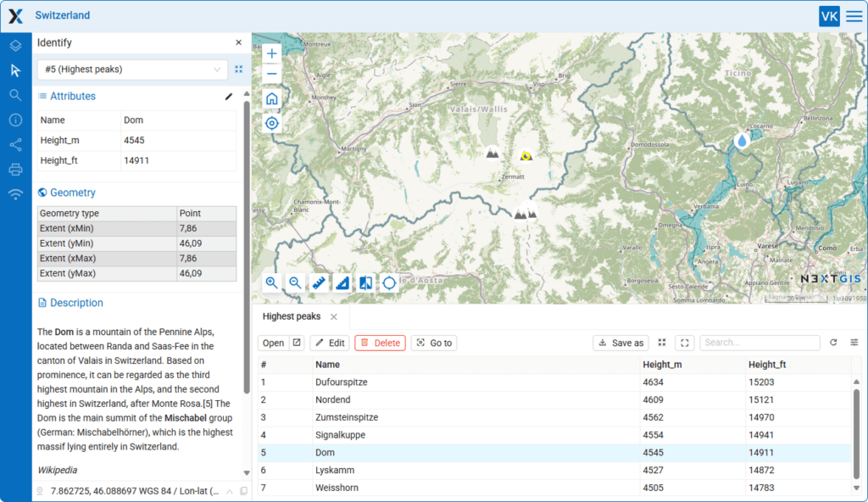868x502 pixels.
Task: Switch to the Highest peaks tab
Action: 292,316
